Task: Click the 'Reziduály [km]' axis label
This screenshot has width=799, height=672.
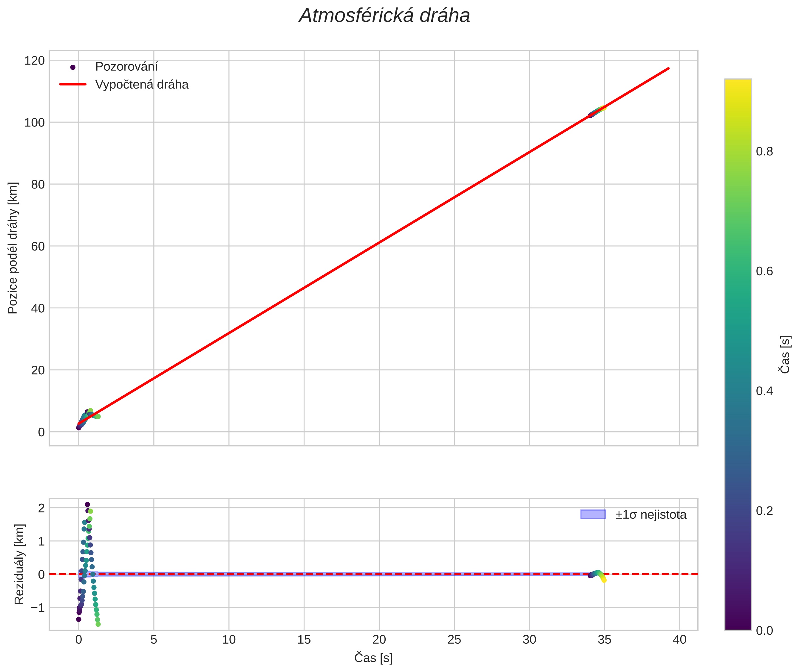Action: [19, 564]
